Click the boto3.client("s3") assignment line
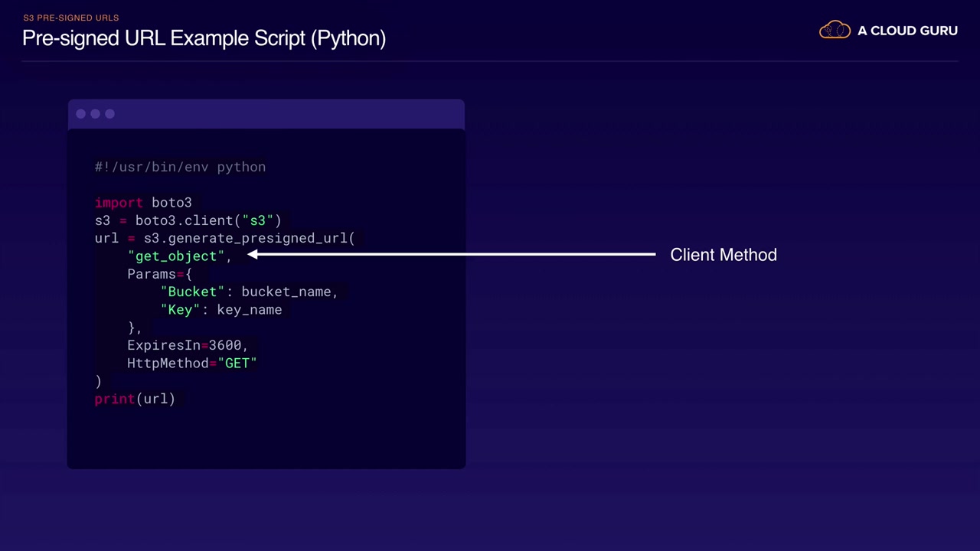Viewport: 980px width, 551px height. [x=188, y=220]
